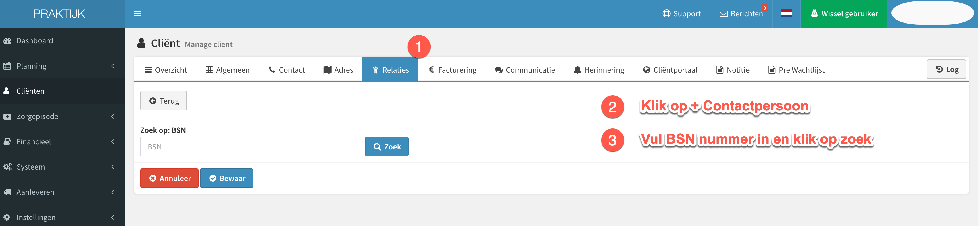Focus the BSN input field
The height and width of the screenshot is (226, 980).
253,147
